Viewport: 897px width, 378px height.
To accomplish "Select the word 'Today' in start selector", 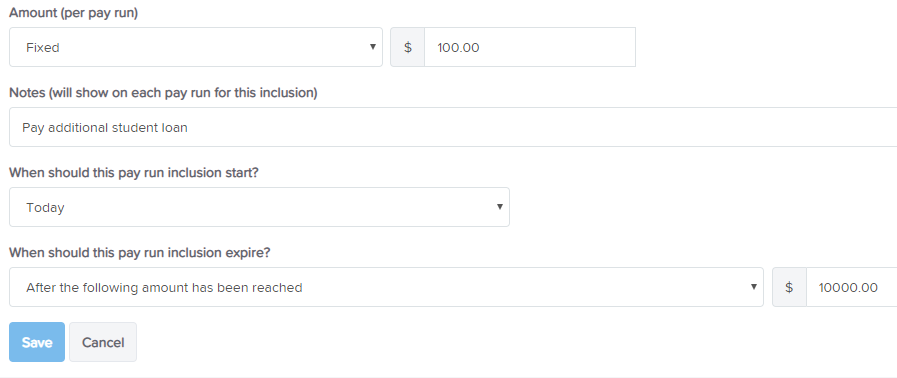I will [x=45, y=208].
